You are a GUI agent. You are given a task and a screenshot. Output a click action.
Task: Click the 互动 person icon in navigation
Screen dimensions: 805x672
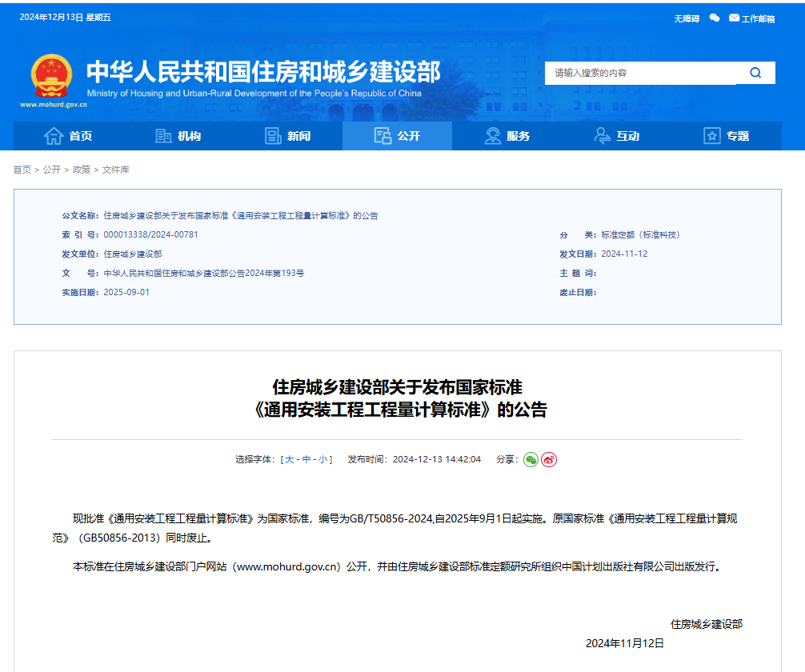pyautogui.click(x=603, y=136)
